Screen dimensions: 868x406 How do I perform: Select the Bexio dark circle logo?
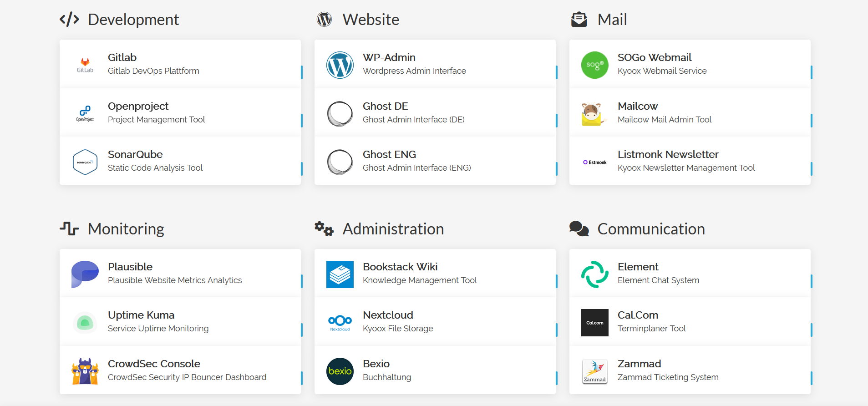click(340, 371)
